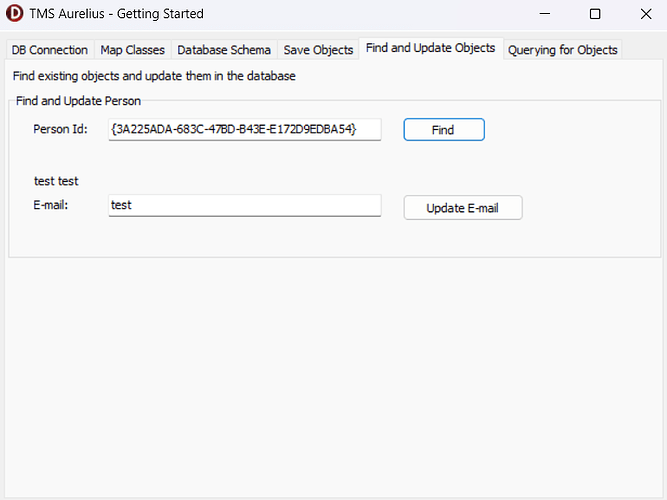This screenshot has width=667, height=500.
Task: Click into the E-mail text field
Action: (x=245, y=205)
